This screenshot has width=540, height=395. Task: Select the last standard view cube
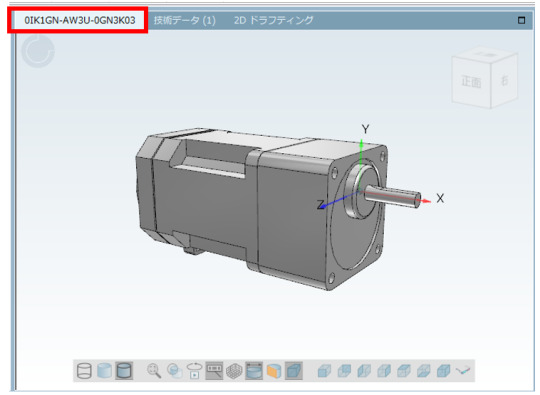(444, 371)
